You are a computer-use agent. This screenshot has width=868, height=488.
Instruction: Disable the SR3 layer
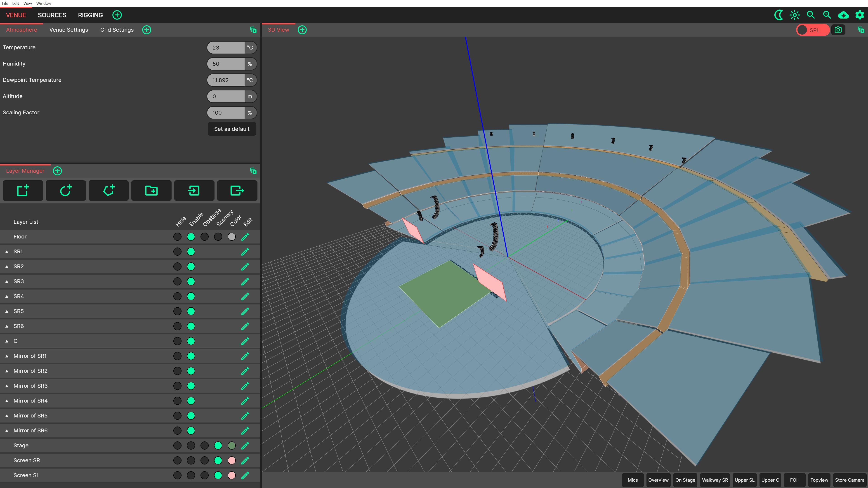[191, 281]
